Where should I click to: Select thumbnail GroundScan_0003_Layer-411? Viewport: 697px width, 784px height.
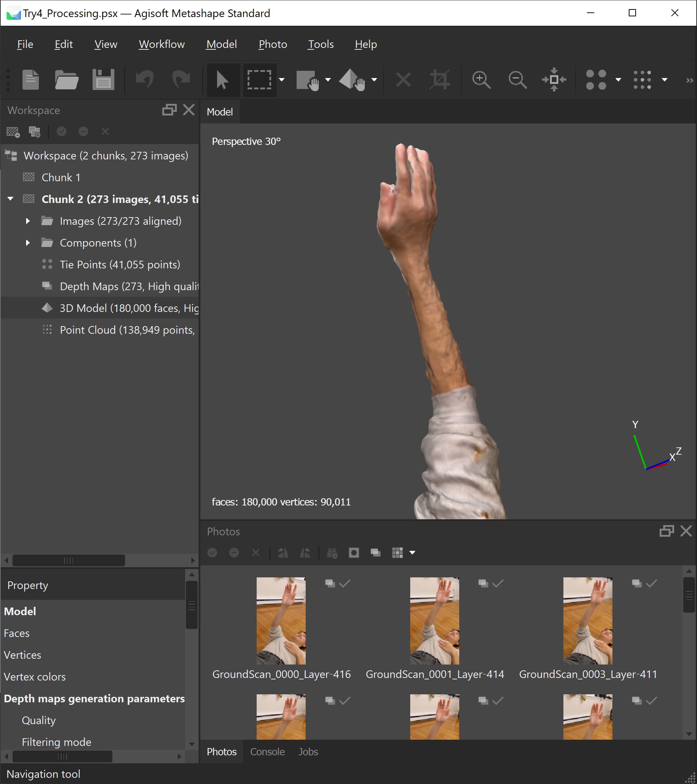[588, 621]
